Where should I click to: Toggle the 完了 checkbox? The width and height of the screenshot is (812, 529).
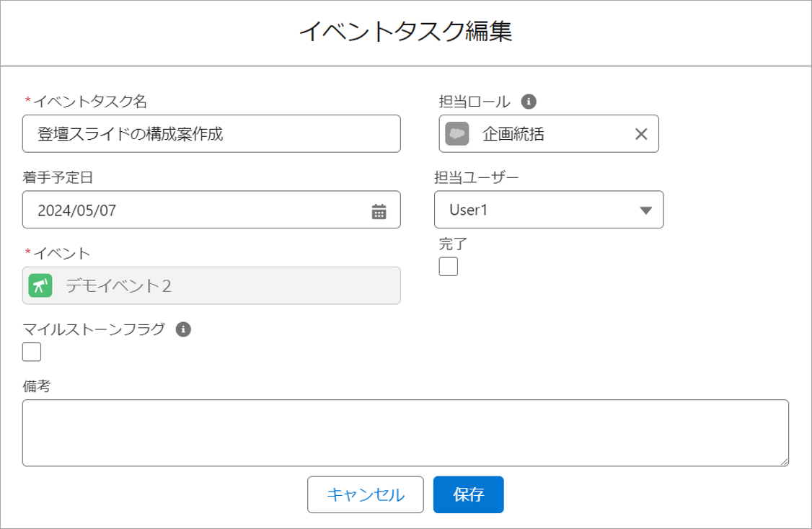(449, 267)
